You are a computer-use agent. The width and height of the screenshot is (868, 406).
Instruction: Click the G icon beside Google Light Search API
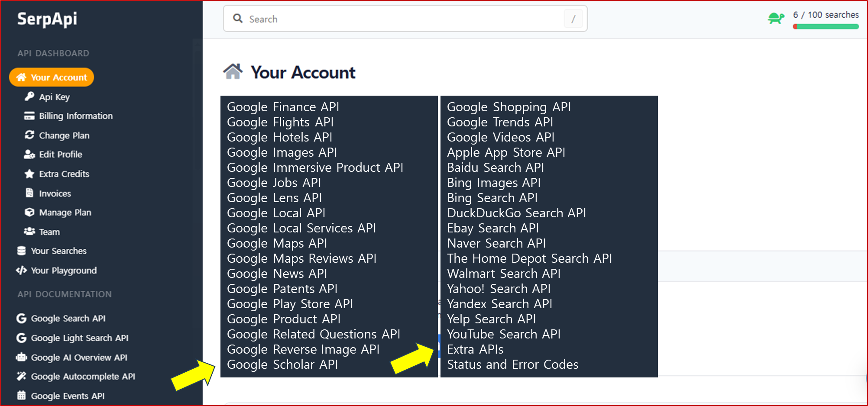pyautogui.click(x=21, y=338)
